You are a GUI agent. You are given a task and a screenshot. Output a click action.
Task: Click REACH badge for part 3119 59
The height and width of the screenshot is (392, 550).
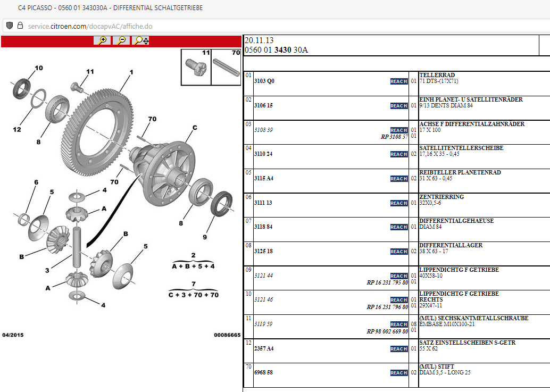click(x=399, y=324)
